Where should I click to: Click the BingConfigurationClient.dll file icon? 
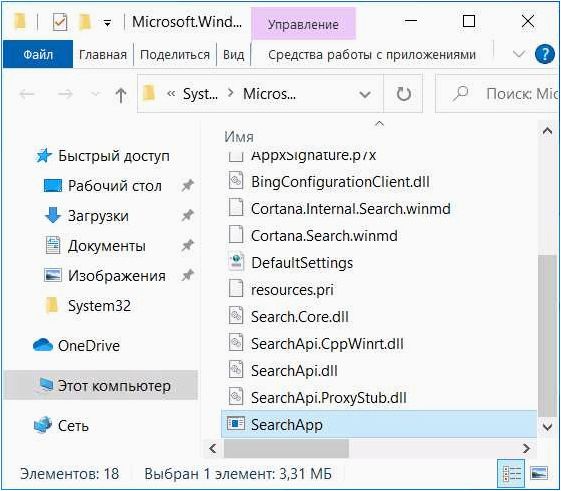[x=236, y=181]
